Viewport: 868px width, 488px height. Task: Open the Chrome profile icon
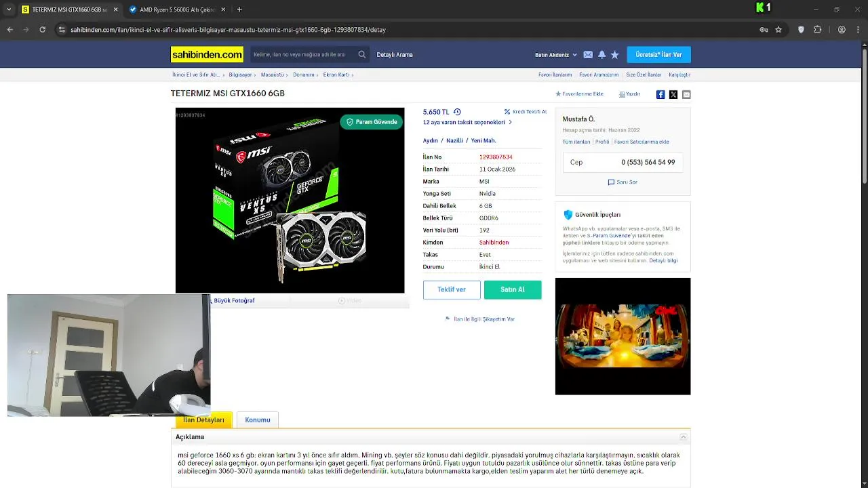tap(842, 30)
